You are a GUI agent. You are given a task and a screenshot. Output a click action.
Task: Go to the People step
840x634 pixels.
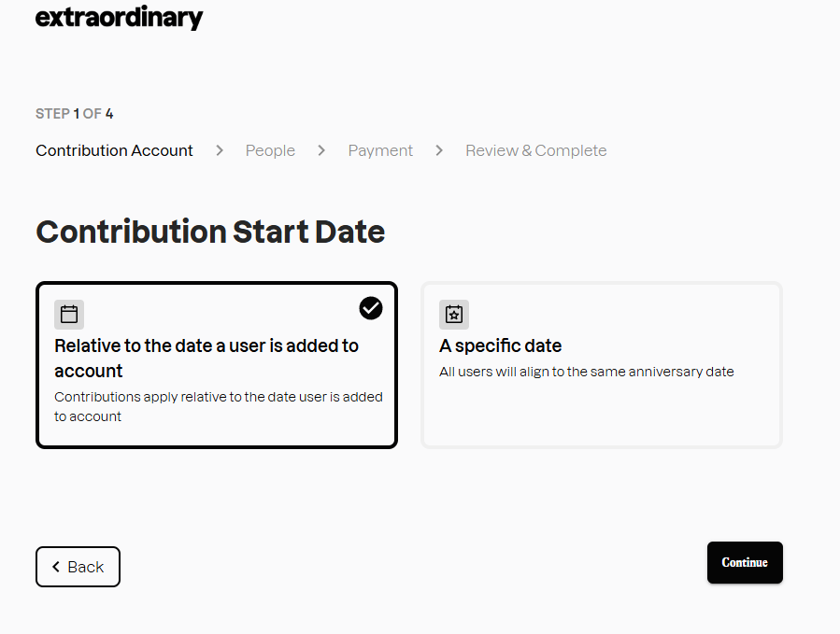click(x=270, y=150)
